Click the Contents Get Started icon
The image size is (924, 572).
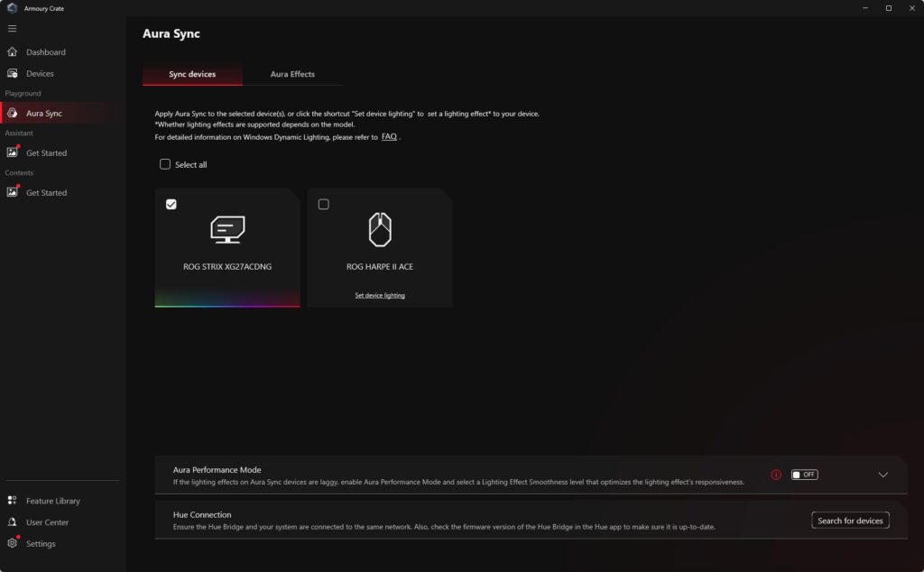[x=13, y=191]
